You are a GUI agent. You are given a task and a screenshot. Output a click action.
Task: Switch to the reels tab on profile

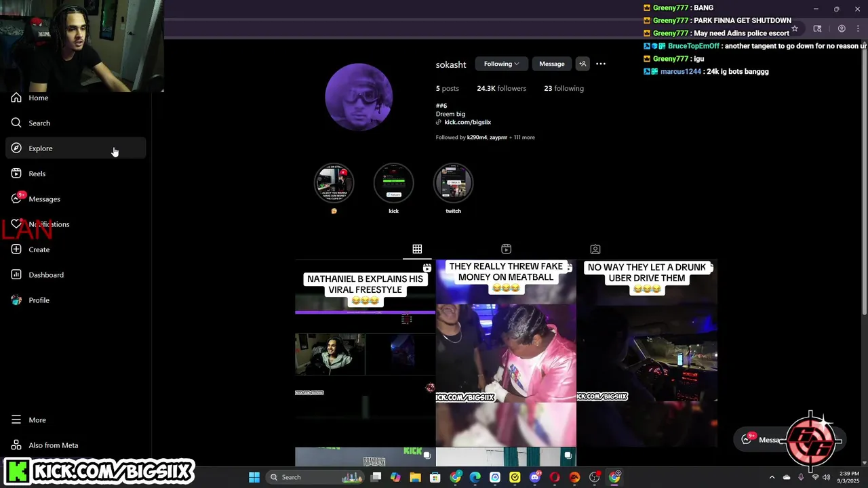tap(506, 249)
